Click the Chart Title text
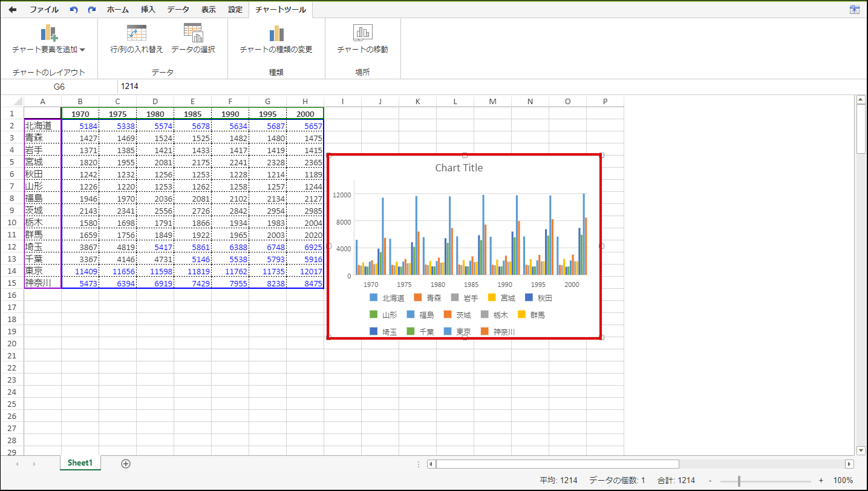 pos(459,168)
